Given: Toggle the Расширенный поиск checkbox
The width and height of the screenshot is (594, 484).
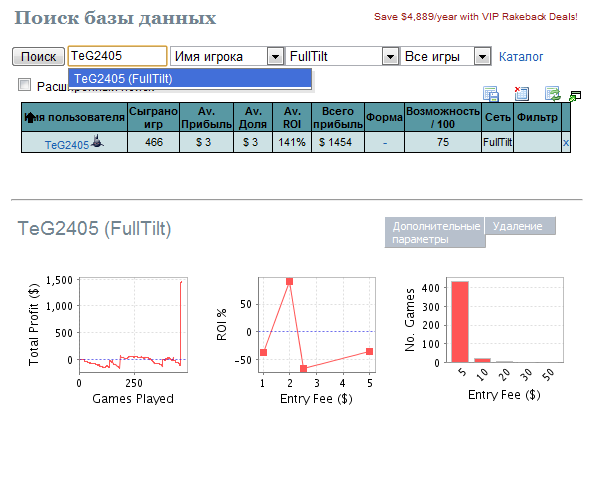Looking at the screenshot, I should (x=25, y=84).
